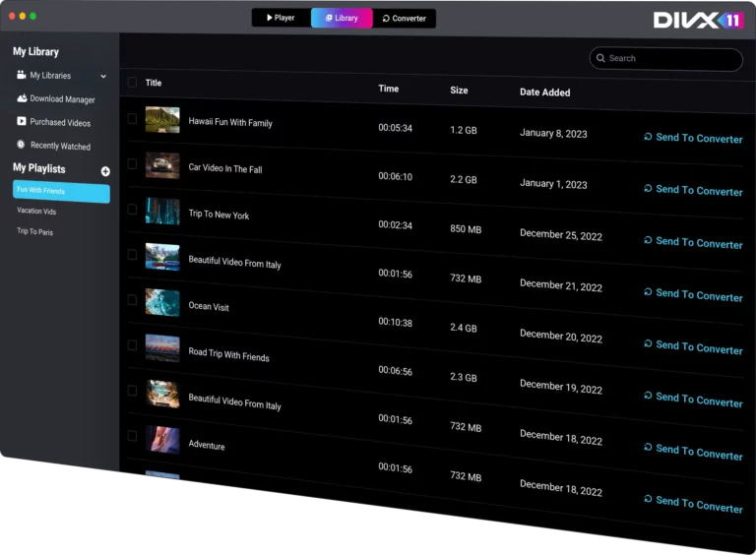The height and width of the screenshot is (555, 756).
Task: Open the Trip To New York thumbnail
Action: pyautogui.click(x=162, y=211)
